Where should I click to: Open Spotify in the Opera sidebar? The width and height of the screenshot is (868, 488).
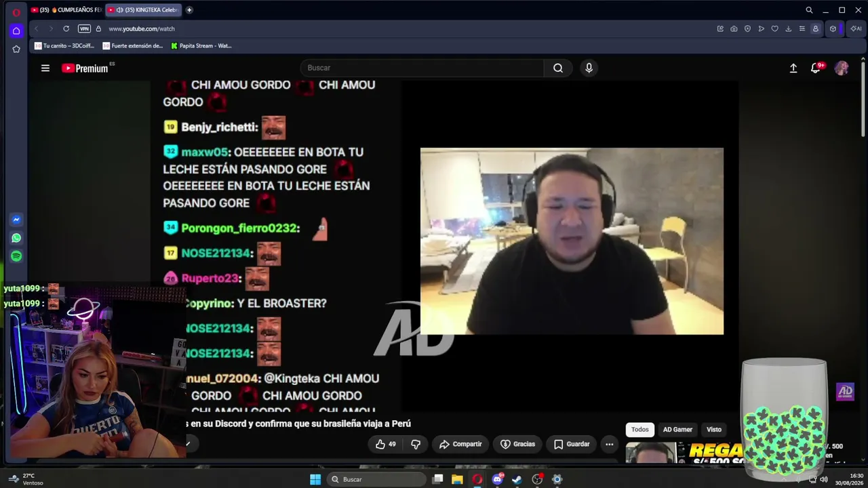tap(16, 256)
